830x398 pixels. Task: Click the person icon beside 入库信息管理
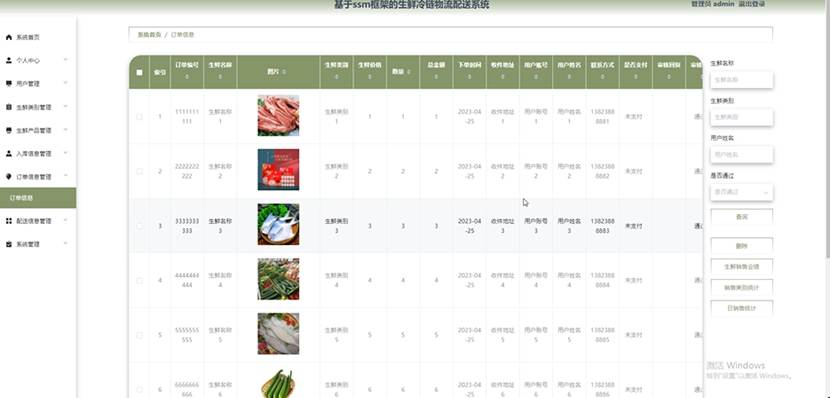point(8,153)
